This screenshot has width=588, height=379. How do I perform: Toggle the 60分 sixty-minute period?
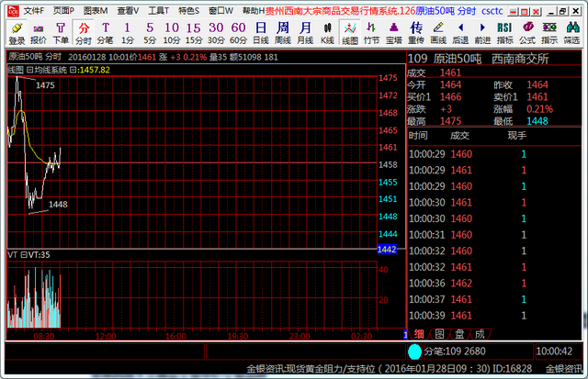pyautogui.click(x=238, y=34)
